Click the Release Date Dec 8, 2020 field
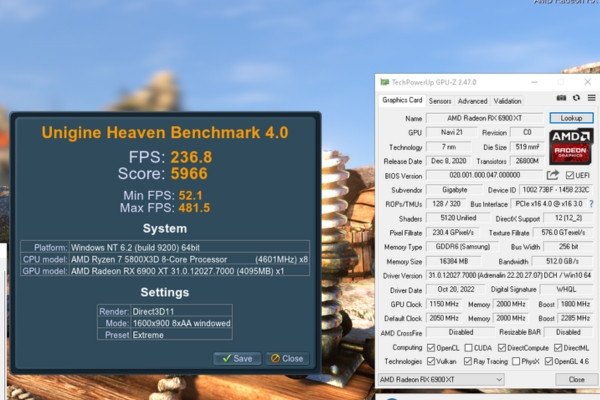 point(448,161)
